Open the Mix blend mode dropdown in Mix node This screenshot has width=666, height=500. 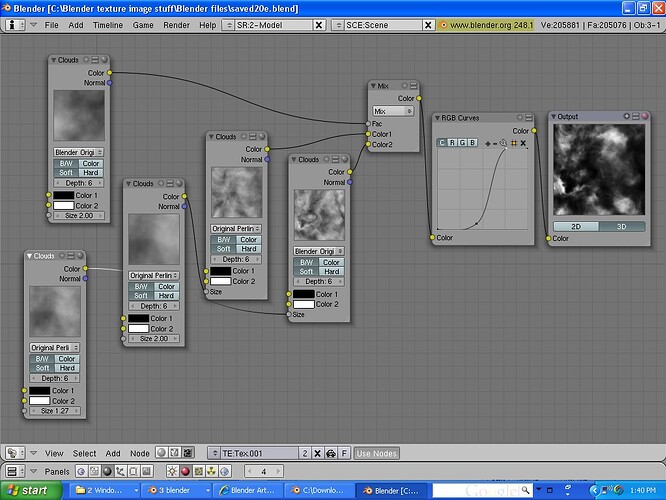coord(393,111)
